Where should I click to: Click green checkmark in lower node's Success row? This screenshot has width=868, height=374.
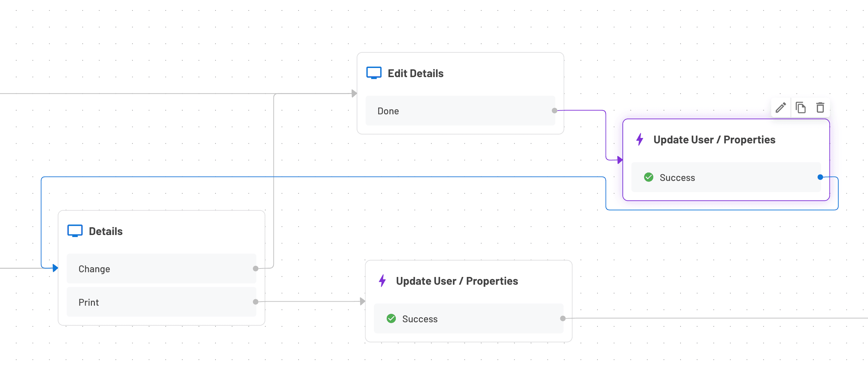pos(391,319)
